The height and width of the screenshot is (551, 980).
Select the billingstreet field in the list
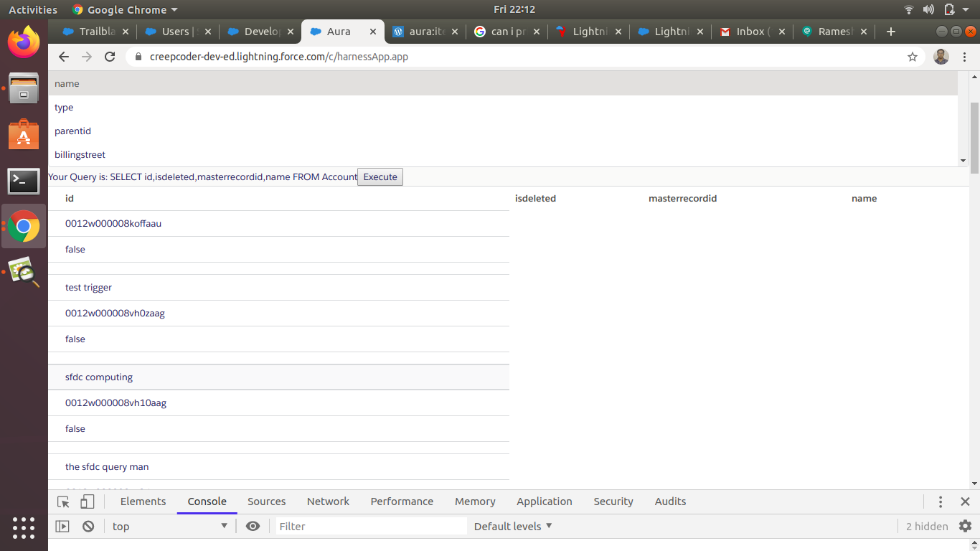(x=80, y=154)
